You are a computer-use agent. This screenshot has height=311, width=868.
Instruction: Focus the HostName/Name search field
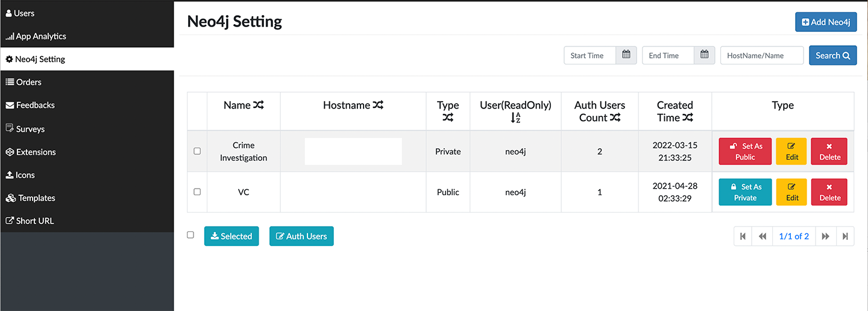click(x=762, y=55)
